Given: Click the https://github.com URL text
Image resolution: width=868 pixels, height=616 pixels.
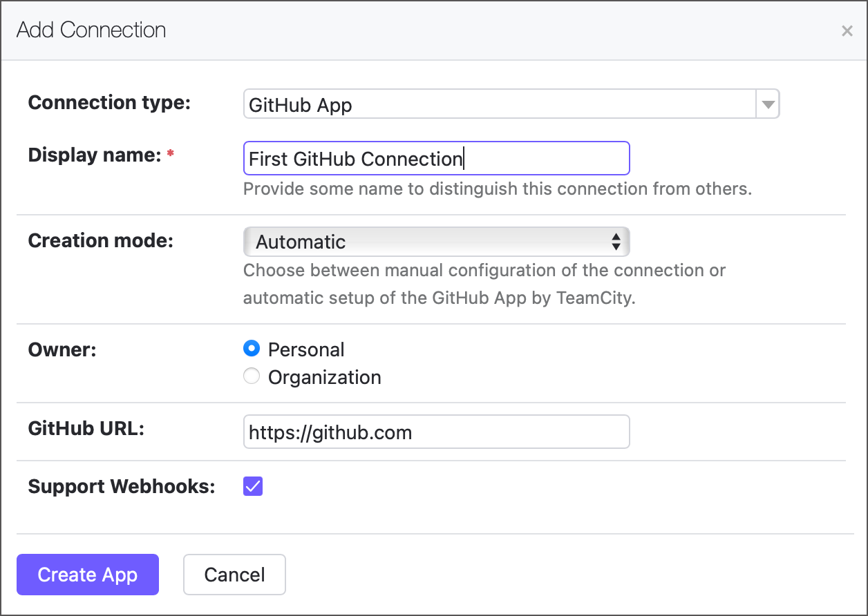Looking at the screenshot, I should [330, 432].
